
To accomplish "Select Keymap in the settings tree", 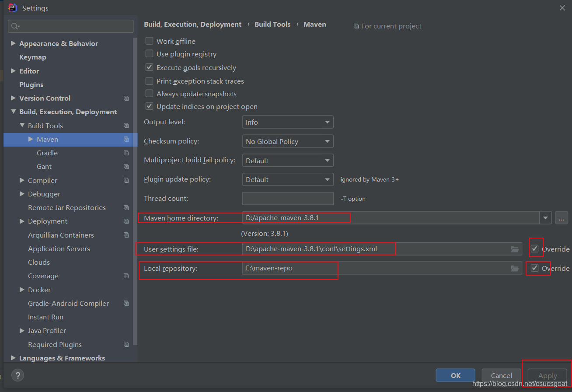I will 33,57.
